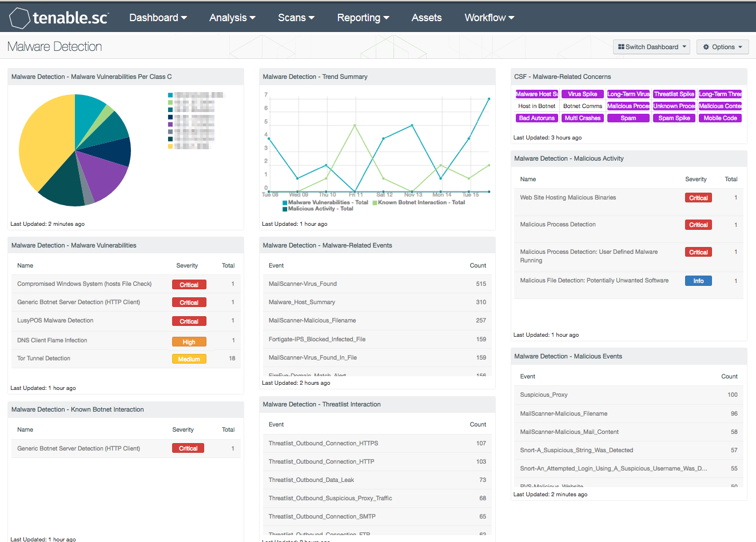Click MailScanner-Virus_Found_In_File event
Image resolution: width=756 pixels, height=542 pixels.
(377, 357)
